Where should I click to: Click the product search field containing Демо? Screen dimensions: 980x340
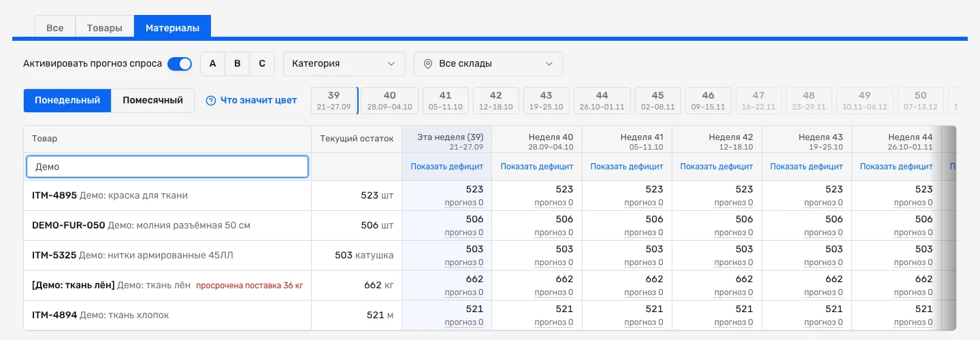coord(167,167)
